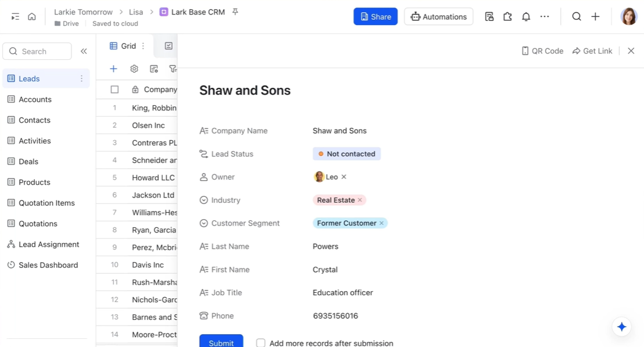This screenshot has width=644, height=347.
Task: Open the grid settings gear icon
Action: 134,69
